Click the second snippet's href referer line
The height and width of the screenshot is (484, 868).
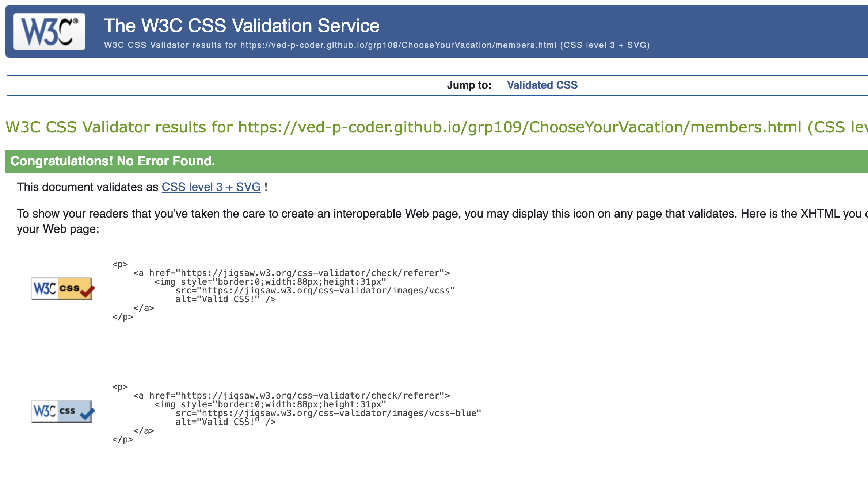tap(292, 396)
